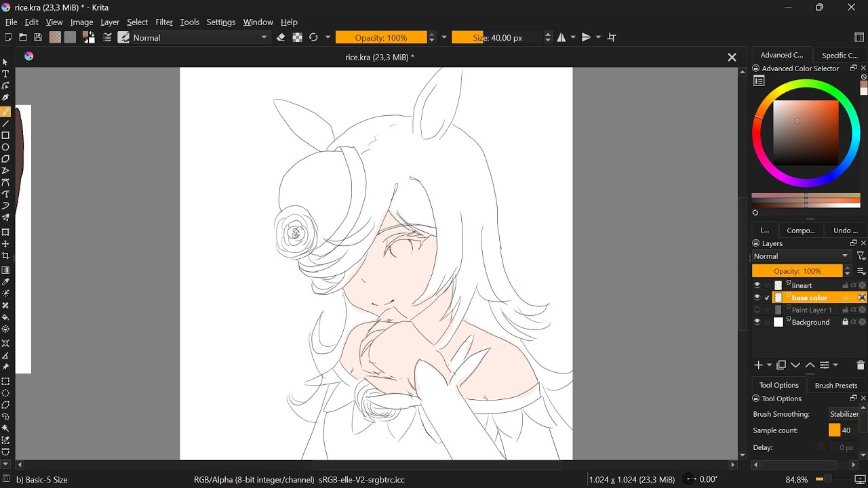Duplicate layer using the copy icon
This screenshot has height=488, width=868.
tap(781, 365)
